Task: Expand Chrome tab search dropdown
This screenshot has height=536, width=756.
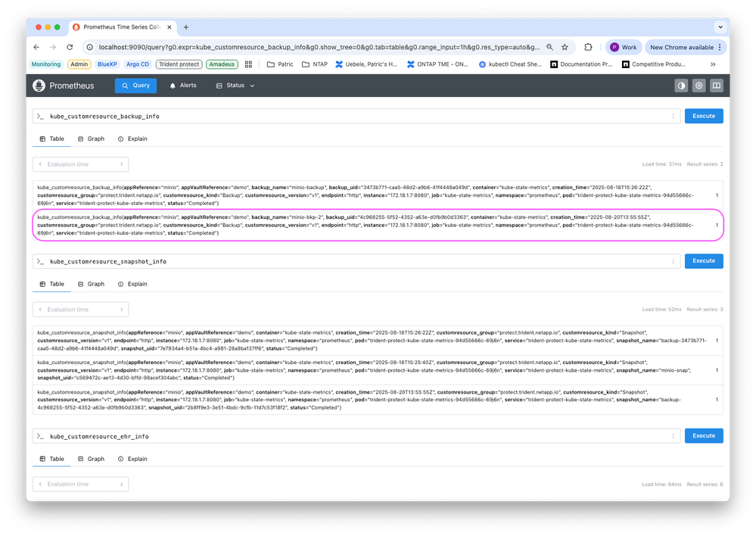Action: click(x=720, y=27)
